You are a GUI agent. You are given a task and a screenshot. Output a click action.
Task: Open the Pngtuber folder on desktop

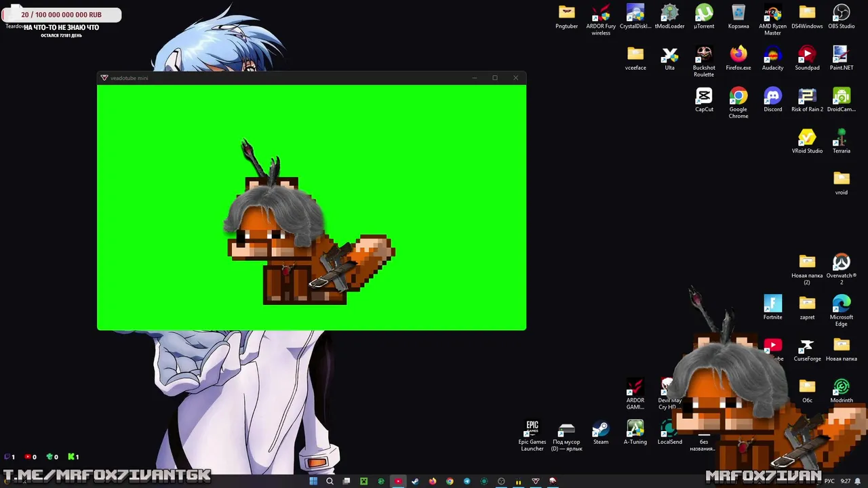coord(566,17)
